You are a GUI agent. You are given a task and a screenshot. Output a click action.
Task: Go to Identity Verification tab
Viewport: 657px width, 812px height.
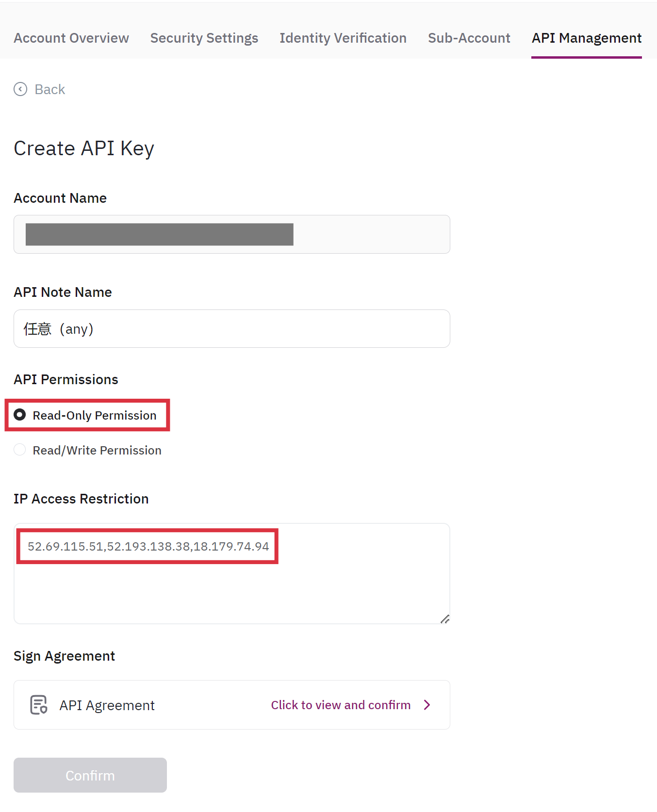(343, 38)
